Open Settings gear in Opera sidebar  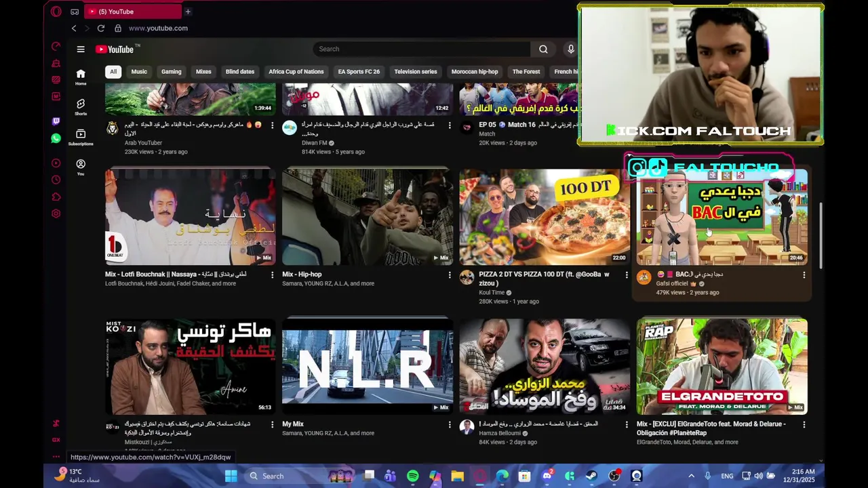(56, 213)
